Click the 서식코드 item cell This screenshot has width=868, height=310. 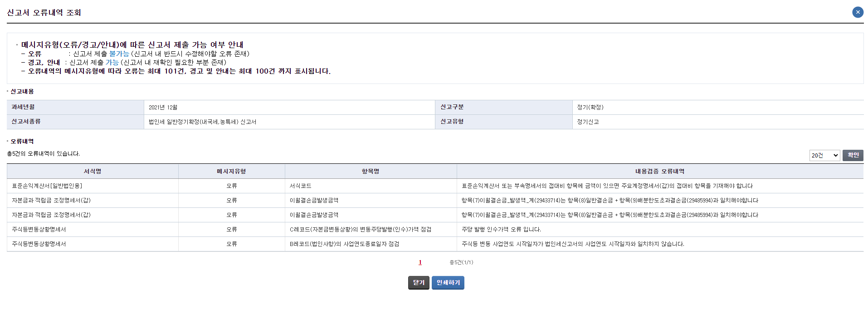301,186
